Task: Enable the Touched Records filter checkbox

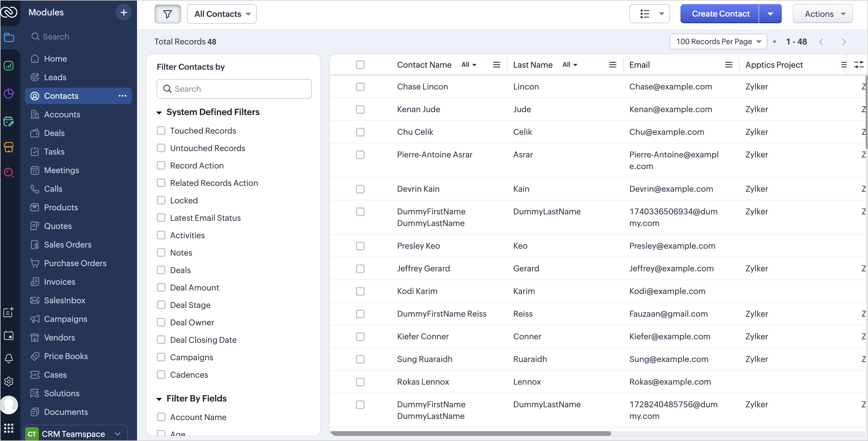Action: tap(161, 130)
